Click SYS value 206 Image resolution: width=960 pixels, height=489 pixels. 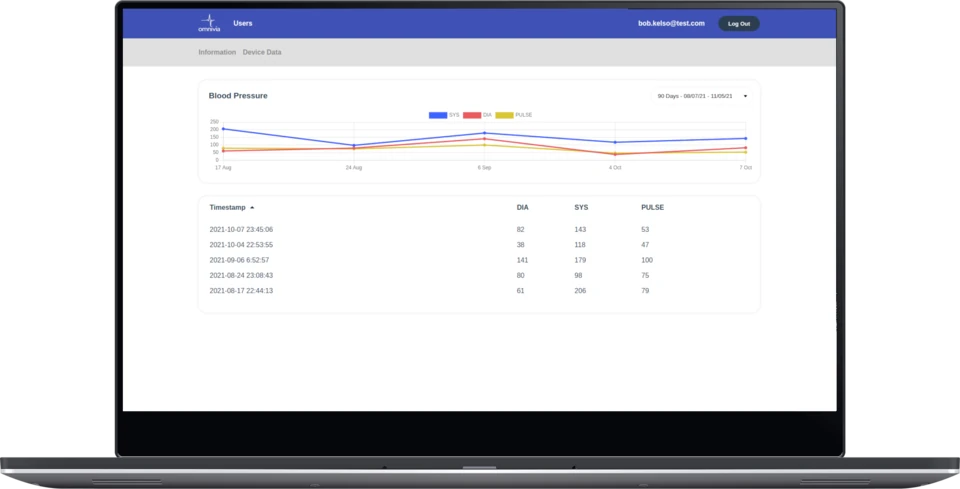pyautogui.click(x=580, y=291)
